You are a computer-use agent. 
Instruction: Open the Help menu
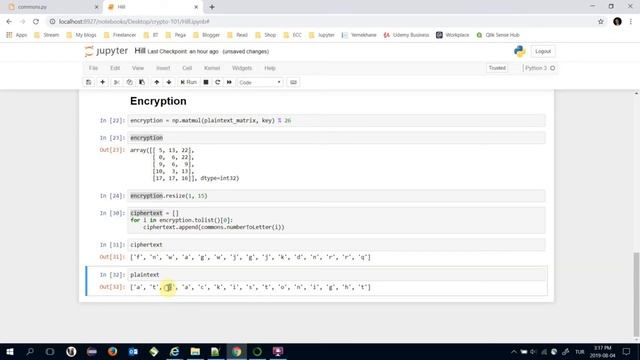[x=270, y=68]
